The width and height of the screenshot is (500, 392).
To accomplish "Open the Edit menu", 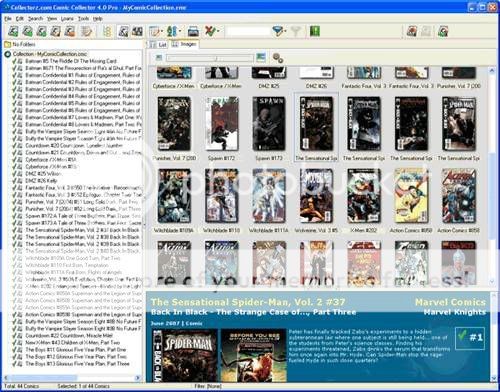I will (20, 19).
